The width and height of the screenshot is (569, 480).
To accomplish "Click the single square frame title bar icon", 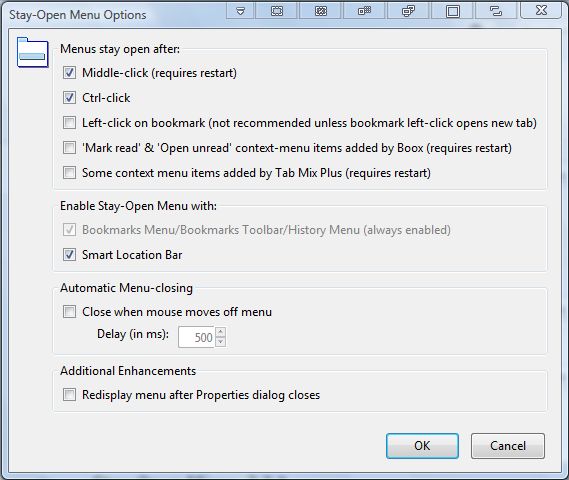I will pos(453,11).
